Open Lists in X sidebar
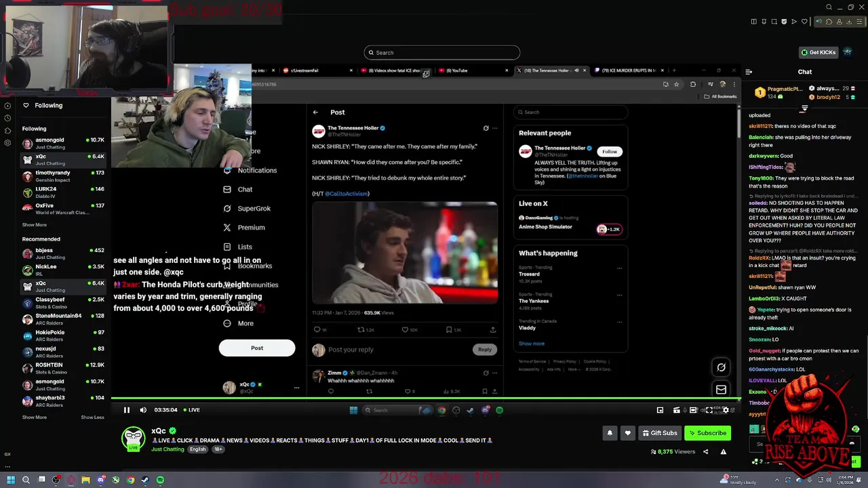This screenshot has height=488, width=868. click(x=238, y=247)
